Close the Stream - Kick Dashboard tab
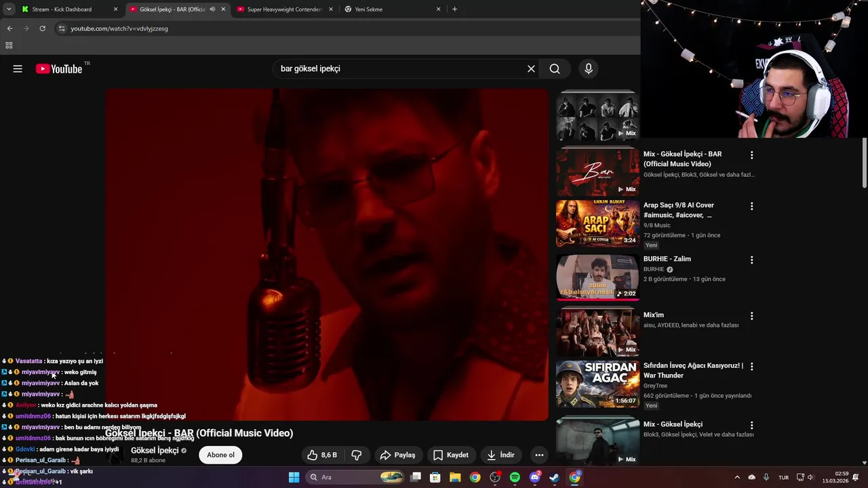The image size is (868, 488). tap(115, 9)
